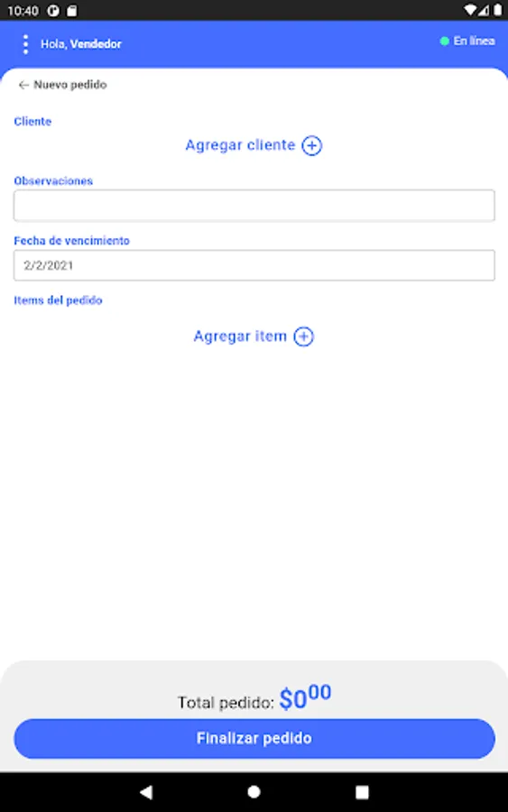Viewport: 508px width, 812px height.
Task: Tap the En línea status label
Action: (x=475, y=41)
